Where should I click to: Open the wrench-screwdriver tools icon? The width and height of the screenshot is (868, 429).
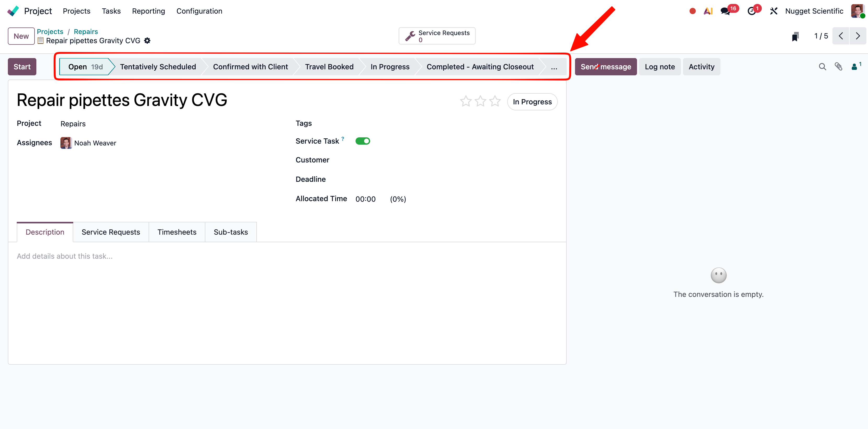click(774, 11)
